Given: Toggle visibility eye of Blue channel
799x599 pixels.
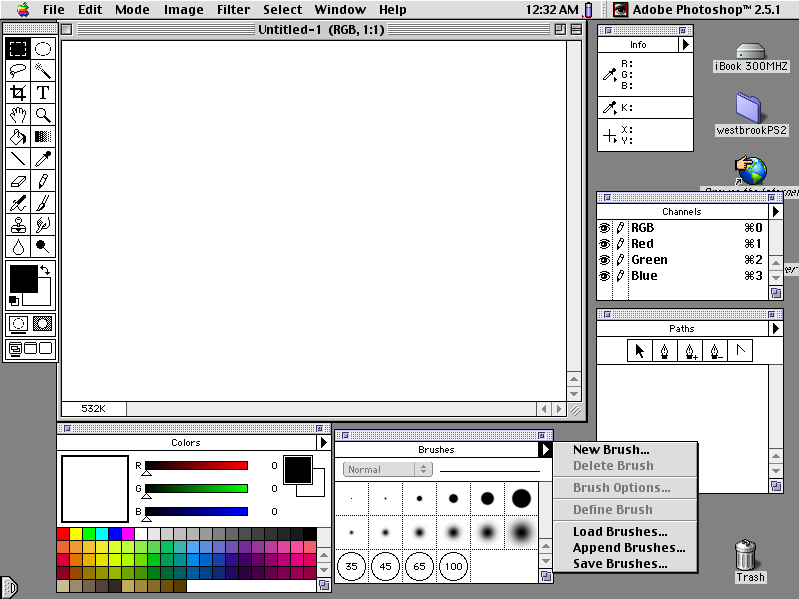Looking at the screenshot, I should coord(604,276).
